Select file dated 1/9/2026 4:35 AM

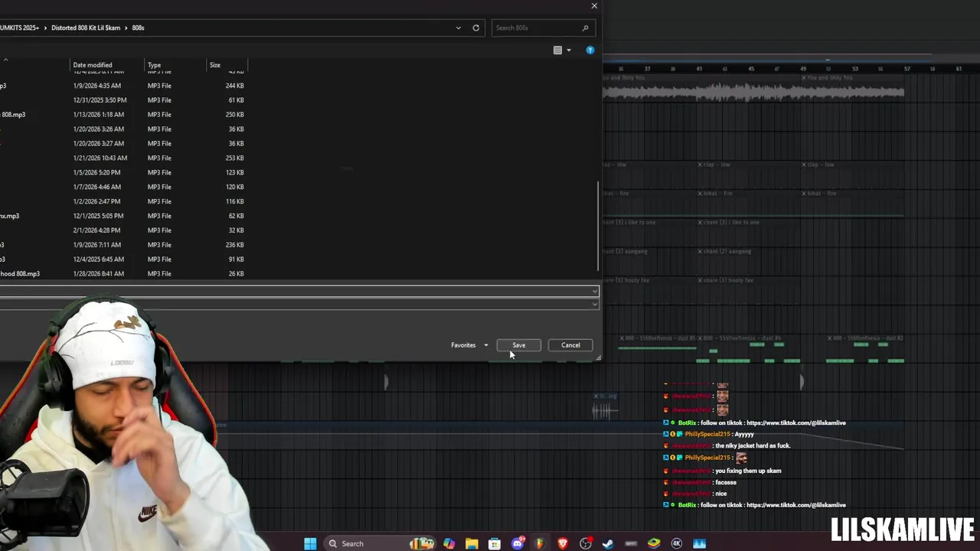[122, 86]
